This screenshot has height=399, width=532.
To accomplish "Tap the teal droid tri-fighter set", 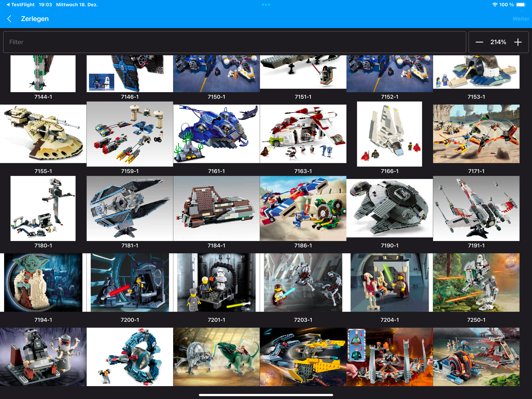I will click(130, 357).
